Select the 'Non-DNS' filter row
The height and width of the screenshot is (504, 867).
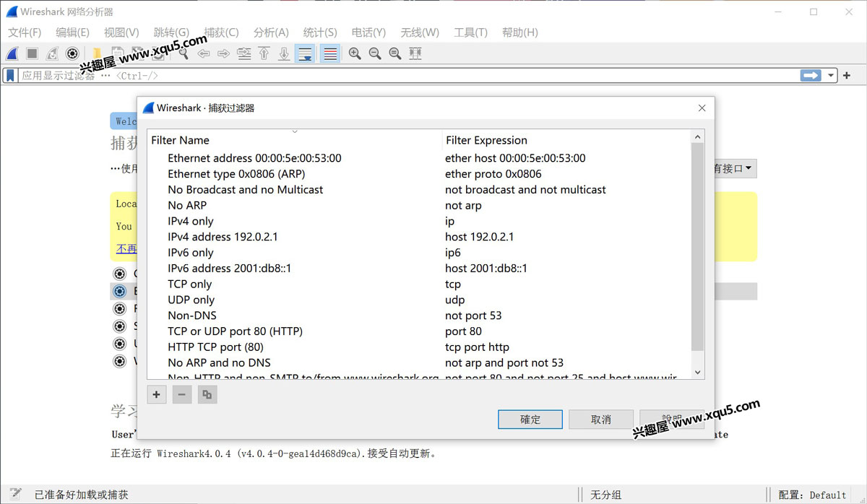[x=419, y=316]
